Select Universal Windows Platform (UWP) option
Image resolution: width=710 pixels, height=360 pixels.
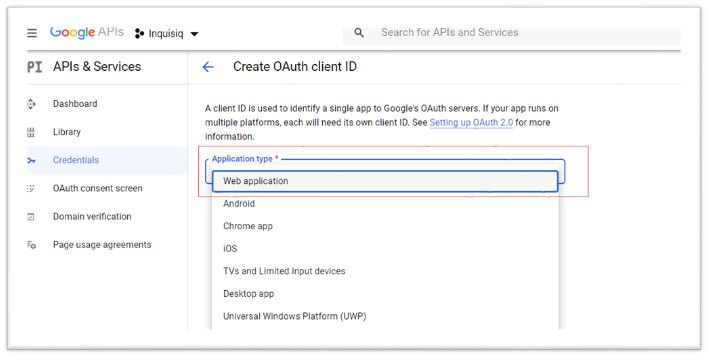point(385,316)
